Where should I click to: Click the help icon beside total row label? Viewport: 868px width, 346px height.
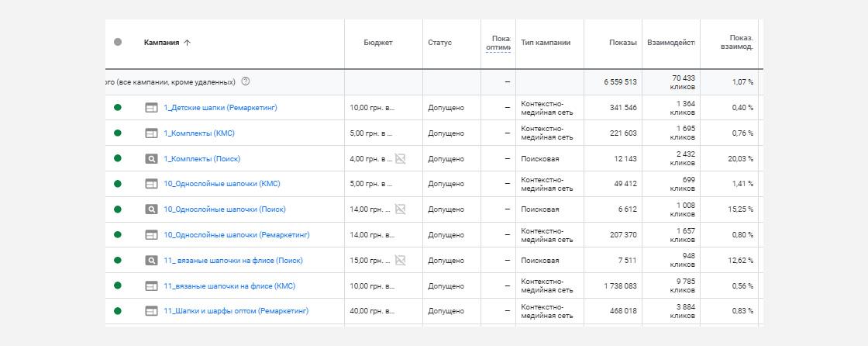246,81
